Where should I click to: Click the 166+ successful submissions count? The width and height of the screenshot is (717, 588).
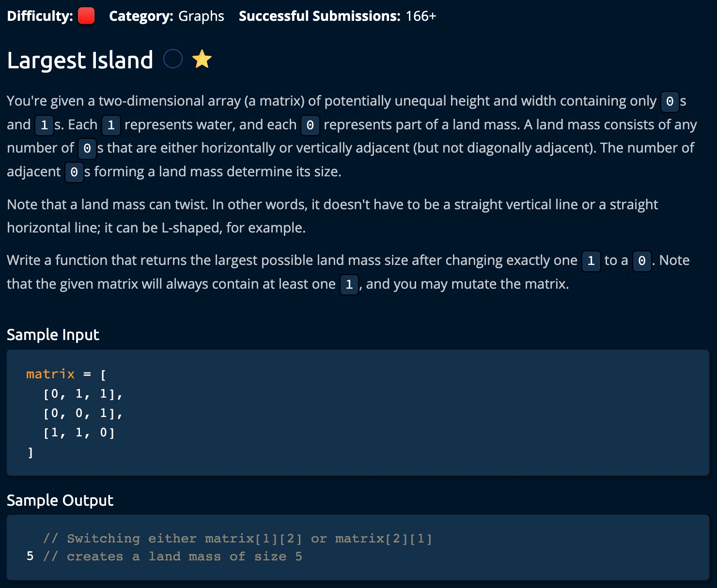pyautogui.click(x=421, y=16)
